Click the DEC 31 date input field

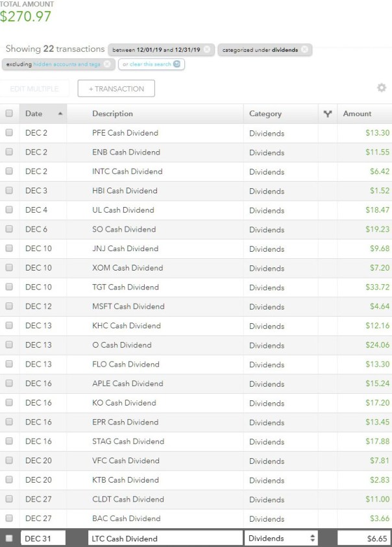pos(43,539)
